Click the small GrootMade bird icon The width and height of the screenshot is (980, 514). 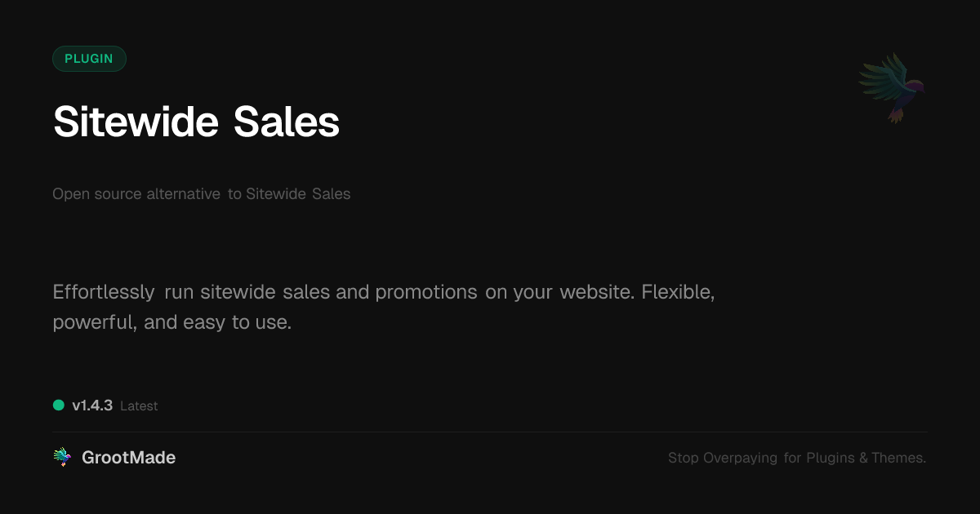tap(62, 458)
